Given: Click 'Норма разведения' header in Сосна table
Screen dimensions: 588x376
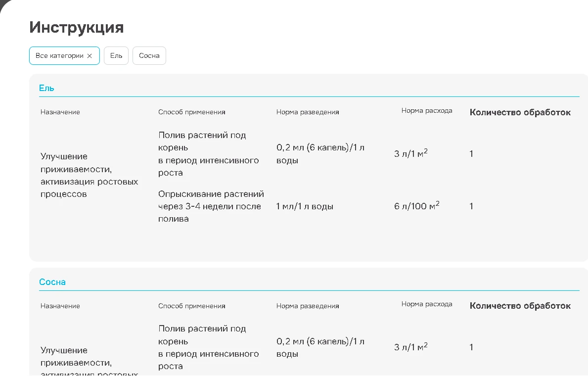Looking at the screenshot, I should [308, 306].
